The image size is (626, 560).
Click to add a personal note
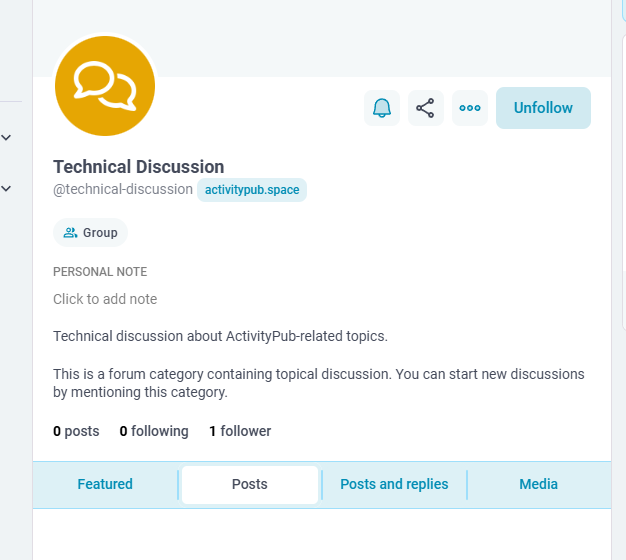[x=105, y=299]
